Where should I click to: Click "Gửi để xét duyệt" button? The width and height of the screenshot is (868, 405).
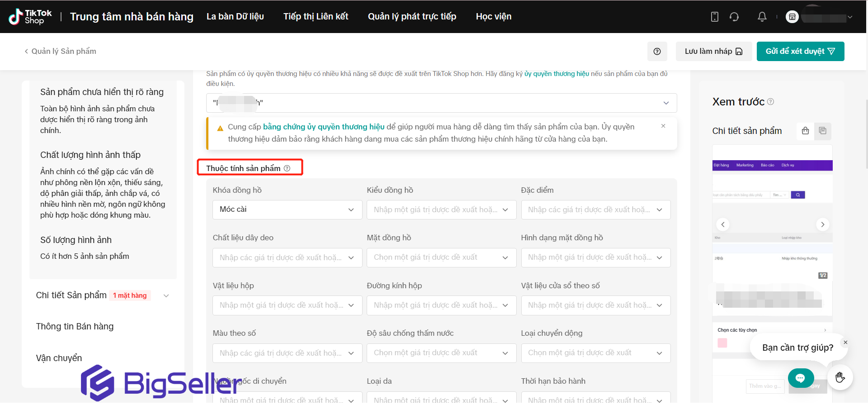800,52
